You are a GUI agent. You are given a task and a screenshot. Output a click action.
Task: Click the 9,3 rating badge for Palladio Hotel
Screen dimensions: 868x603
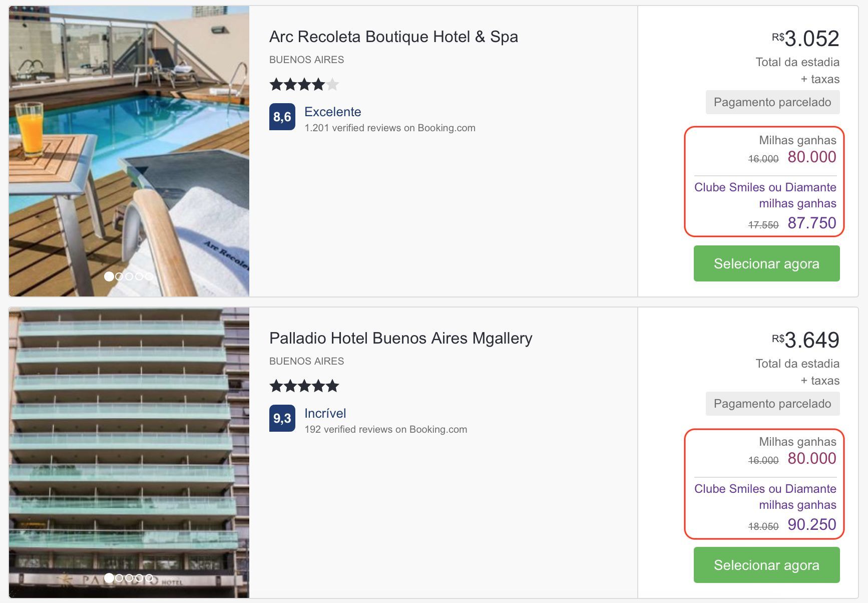tap(282, 418)
